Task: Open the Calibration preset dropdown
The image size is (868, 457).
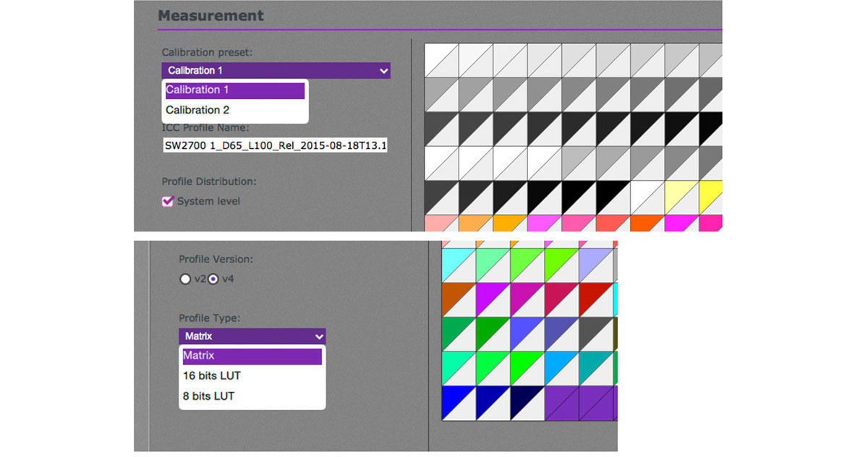Action: (276, 71)
